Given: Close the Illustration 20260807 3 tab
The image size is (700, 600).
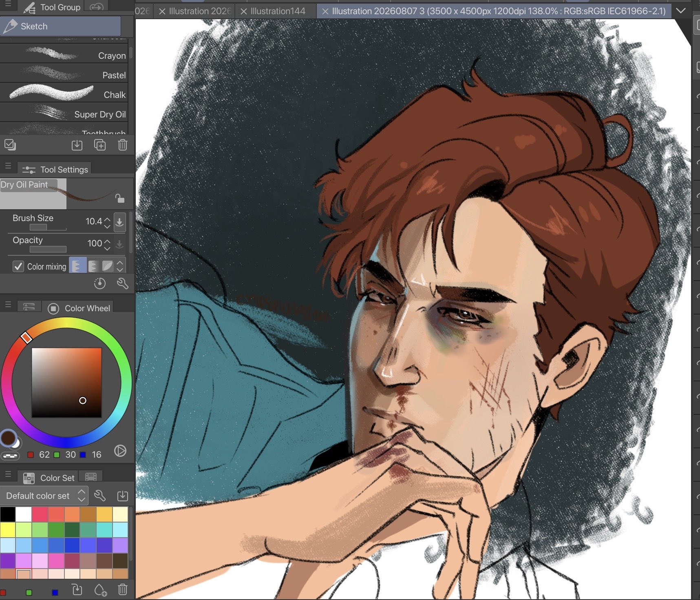Looking at the screenshot, I should [325, 11].
